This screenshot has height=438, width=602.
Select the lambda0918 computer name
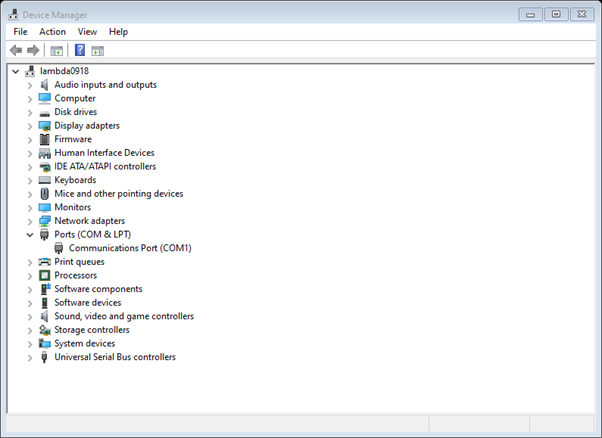click(64, 71)
